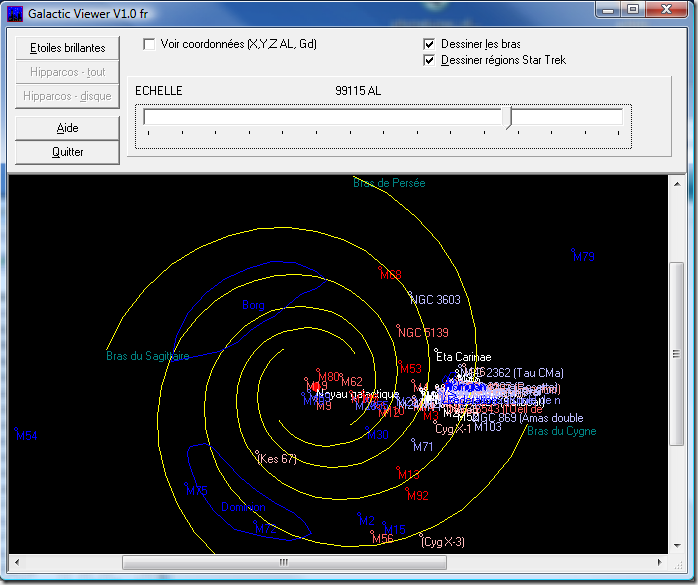This screenshot has width=698, height=585.
Task: Click the horizontal scrollbar thumb
Action: pyautogui.click(x=284, y=562)
